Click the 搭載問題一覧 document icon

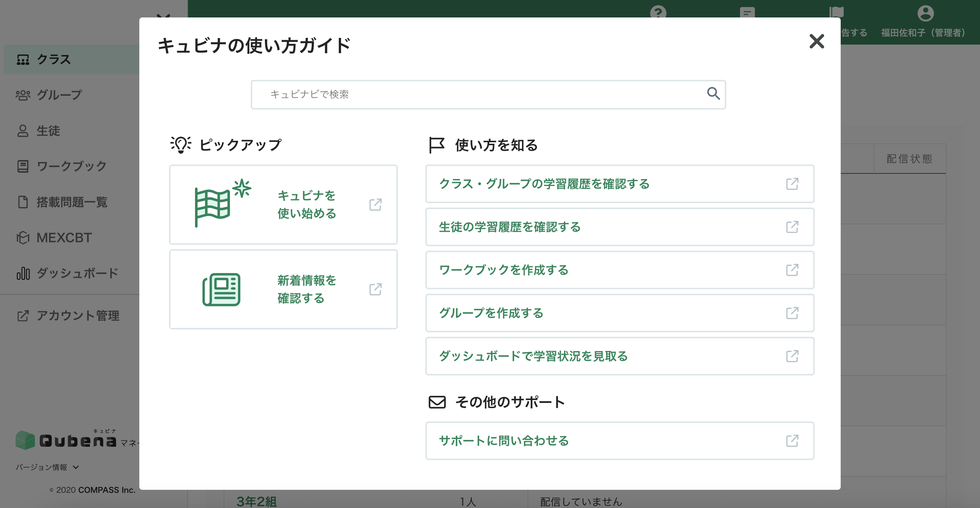coord(23,202)
